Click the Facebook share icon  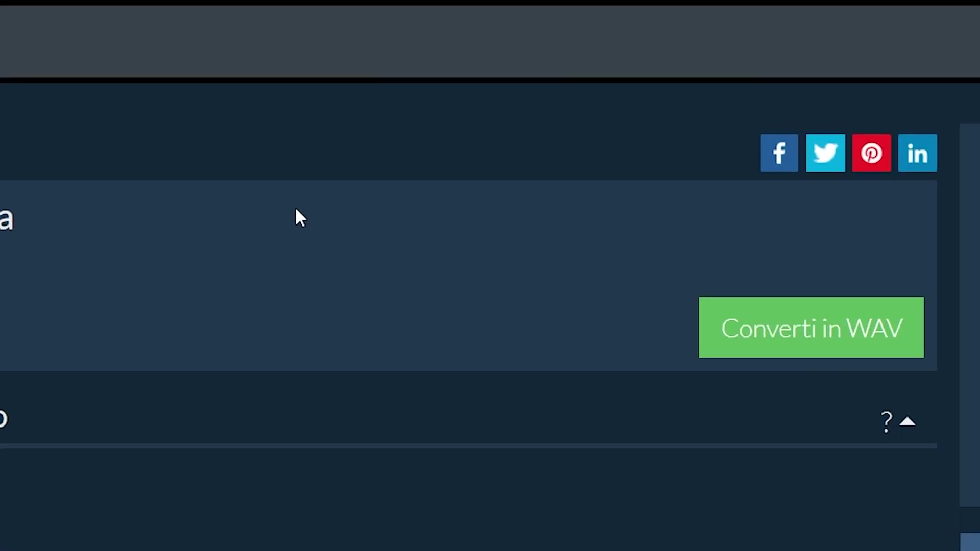pos(779,153)
